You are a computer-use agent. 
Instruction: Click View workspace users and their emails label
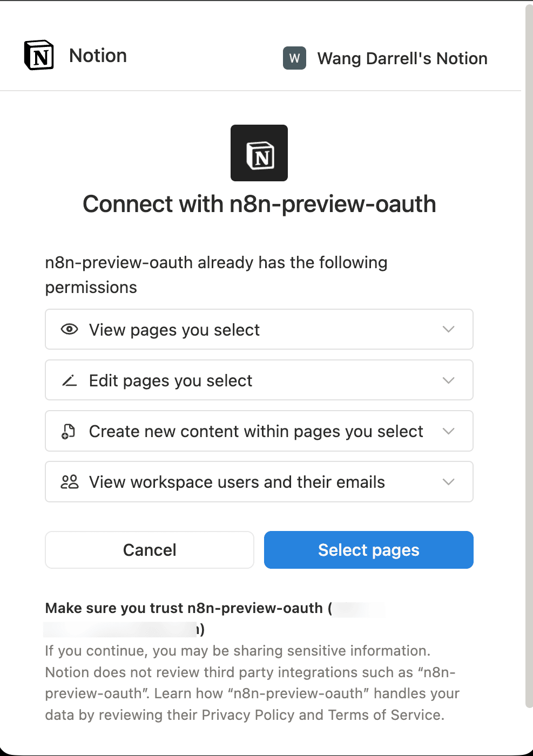click(237, 482)
